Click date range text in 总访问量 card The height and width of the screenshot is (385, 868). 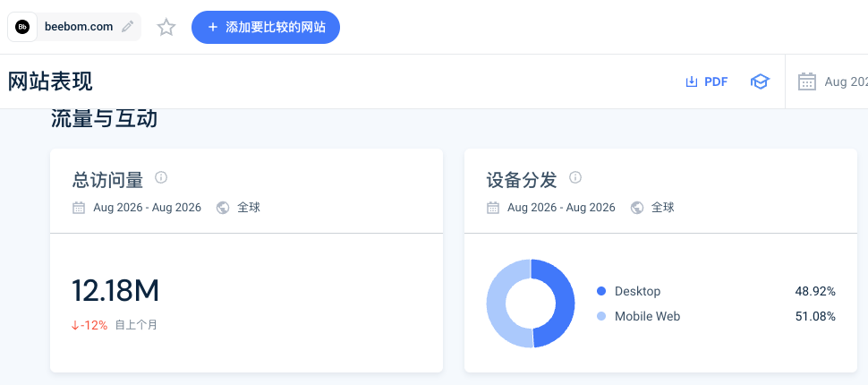[148, 208]
